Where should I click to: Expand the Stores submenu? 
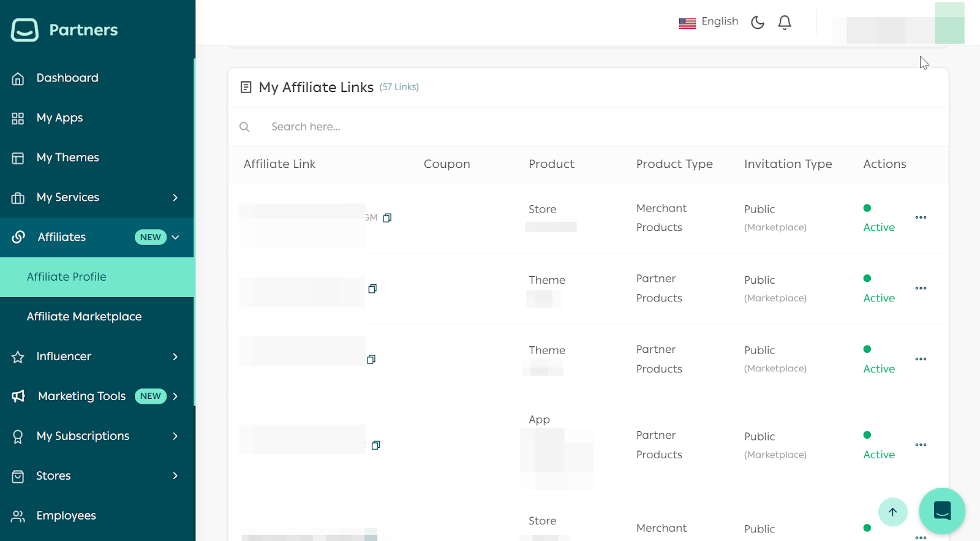[175, 476]
